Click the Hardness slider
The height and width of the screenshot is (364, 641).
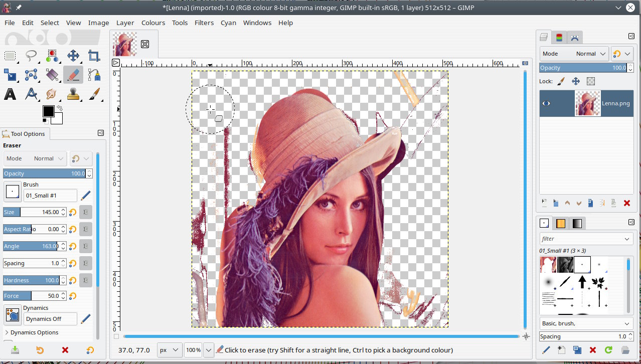pyautogui.click(x=31, y=280)
